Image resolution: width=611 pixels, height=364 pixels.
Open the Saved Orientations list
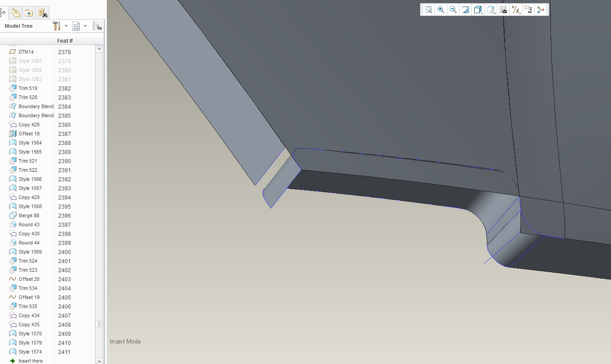tap(491, 10)
